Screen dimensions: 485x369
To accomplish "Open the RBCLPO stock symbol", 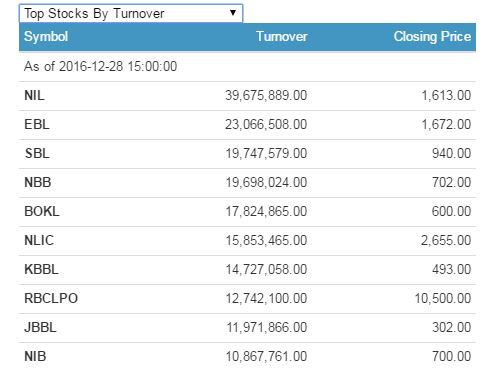I will [51, 299].
